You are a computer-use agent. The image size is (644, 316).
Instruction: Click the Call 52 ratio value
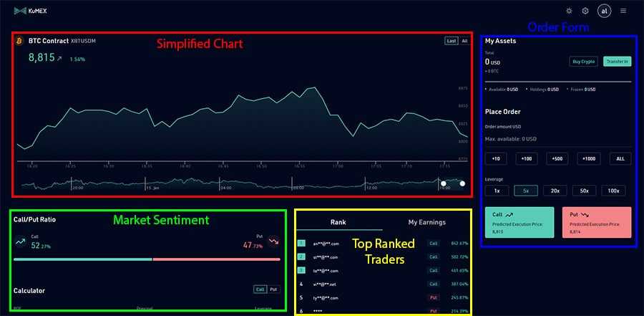tap(41, 246)
